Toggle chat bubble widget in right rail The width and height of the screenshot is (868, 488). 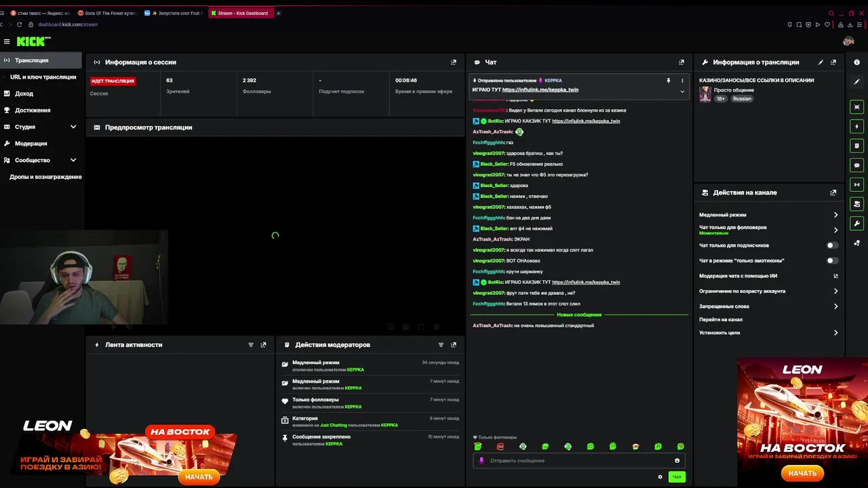coord(857,165)
